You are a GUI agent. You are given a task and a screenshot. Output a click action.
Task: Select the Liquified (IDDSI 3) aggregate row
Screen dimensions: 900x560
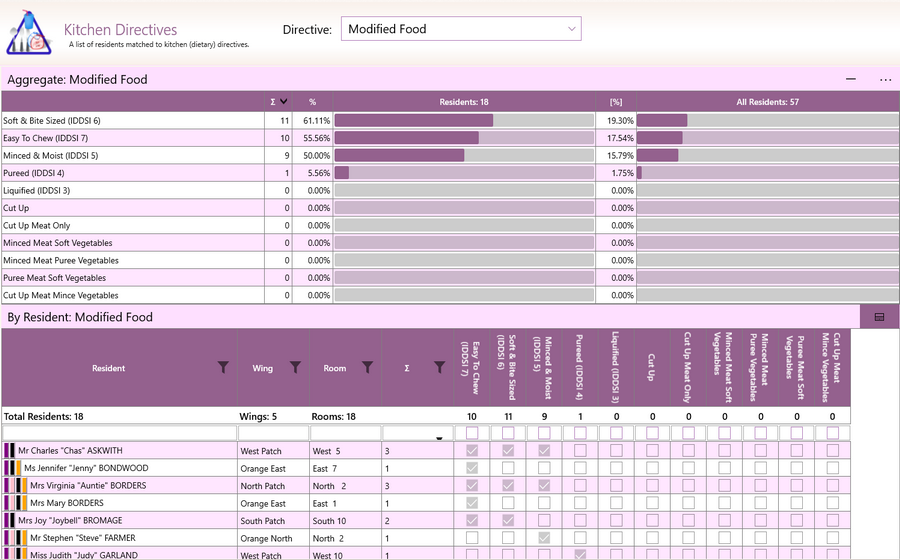pyautogui.click(x=450, y=190)
